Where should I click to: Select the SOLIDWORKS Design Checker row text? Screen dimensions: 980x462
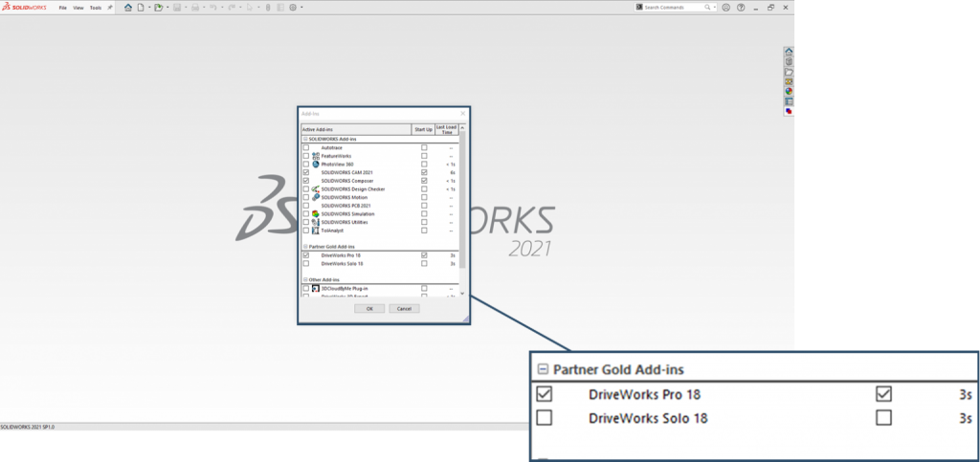tap(353, 189)
